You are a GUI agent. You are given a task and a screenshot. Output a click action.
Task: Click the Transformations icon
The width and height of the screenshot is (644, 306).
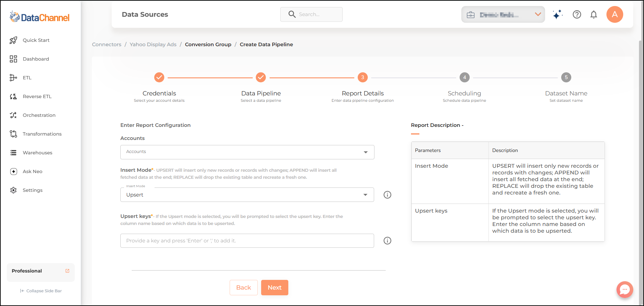[x=13, y=134]
